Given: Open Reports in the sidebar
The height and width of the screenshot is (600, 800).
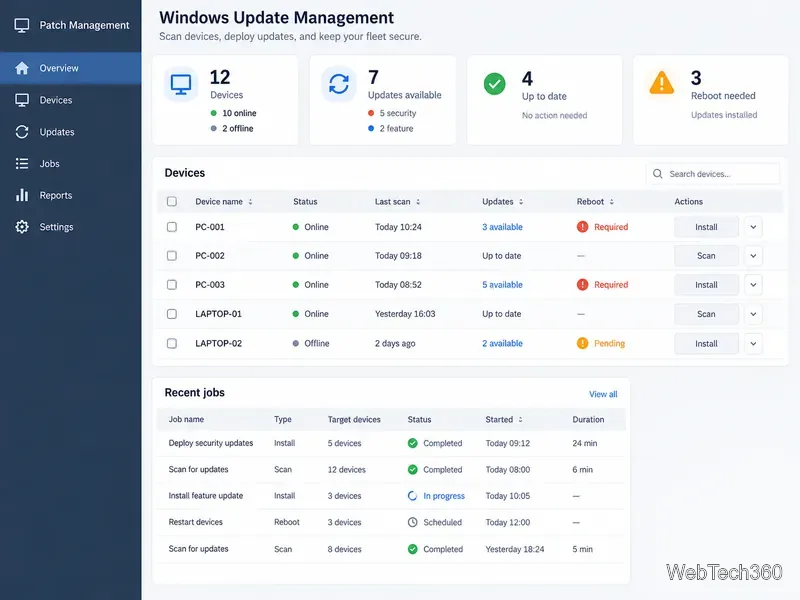Looking at the screenshot, I should [x=70, y=195].
